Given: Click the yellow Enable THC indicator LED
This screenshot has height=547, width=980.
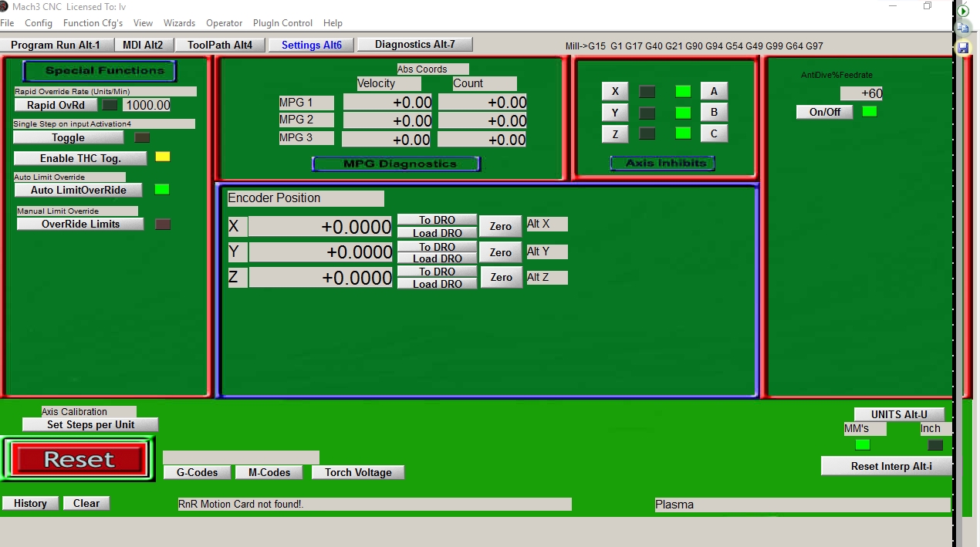Looking at the screenshot, I should [163, 157].
